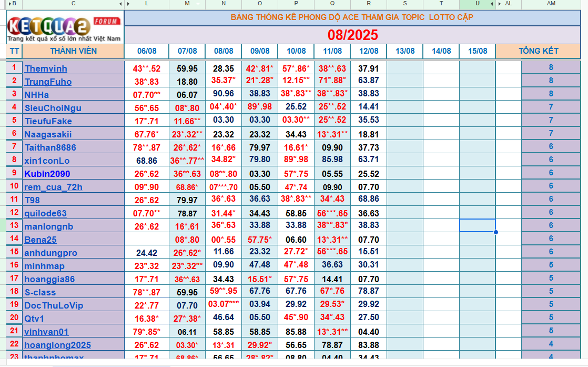Select the column AM header

tap(551, 3)
